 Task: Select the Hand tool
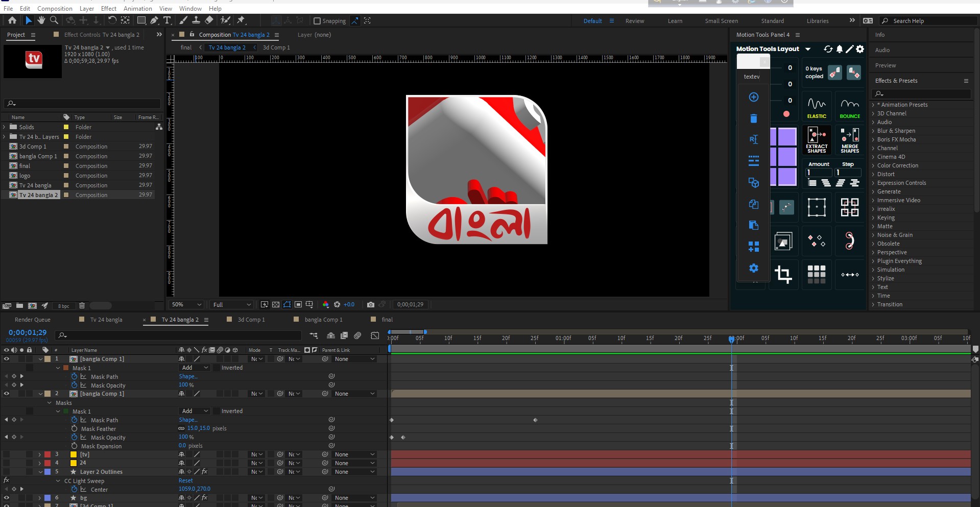tap(41, 20)
